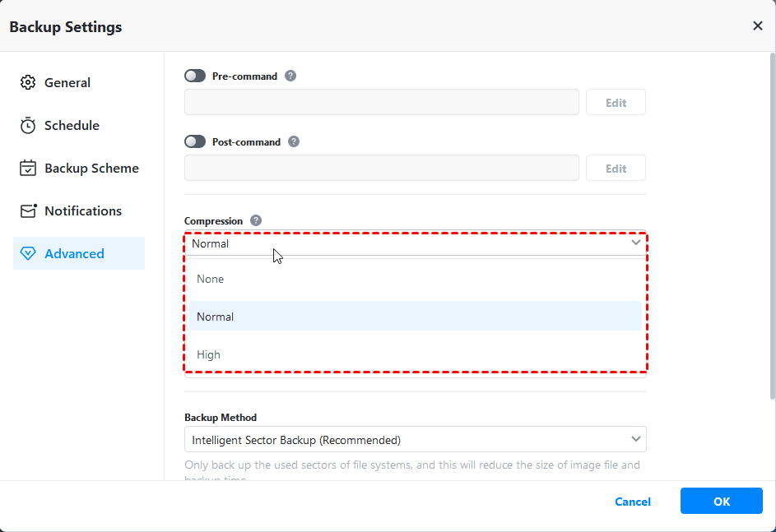Select None compression option
This screenshot has height=532, width=776.
tap(211, 280)
